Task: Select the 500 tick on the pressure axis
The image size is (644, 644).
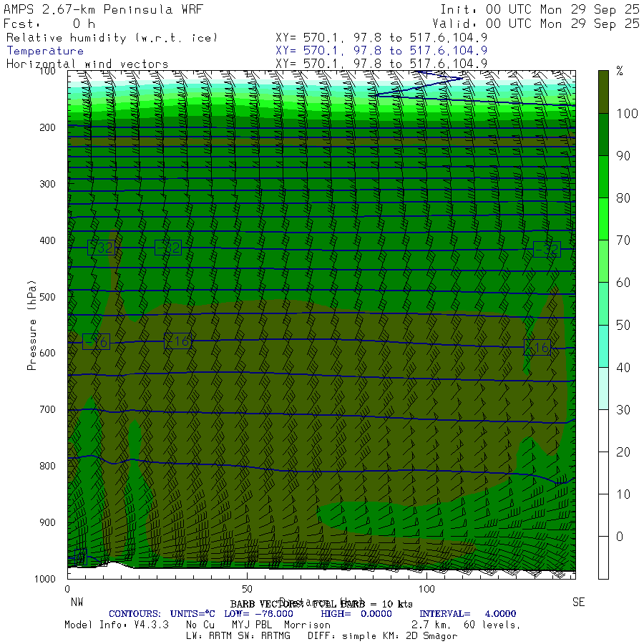Action: coord(47,296)
